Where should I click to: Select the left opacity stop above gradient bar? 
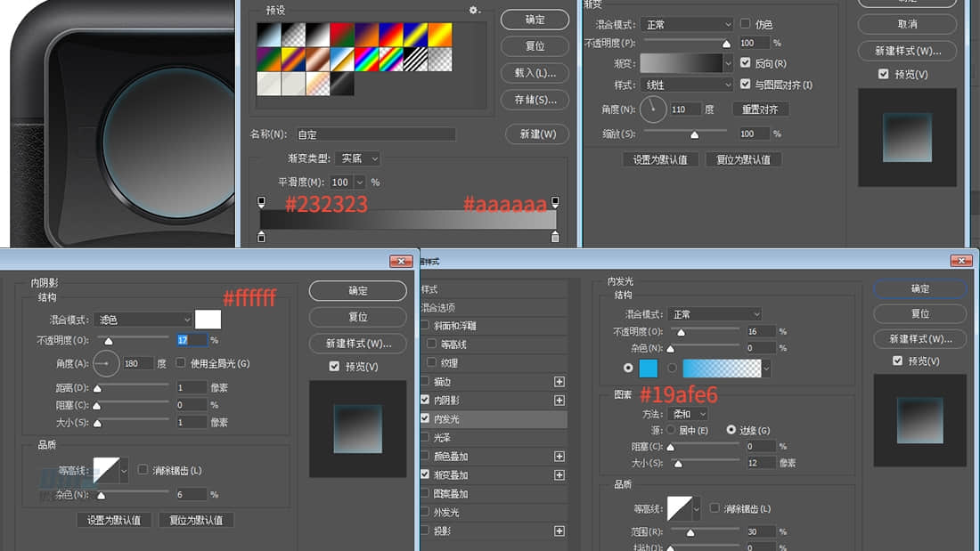[261, 202]
